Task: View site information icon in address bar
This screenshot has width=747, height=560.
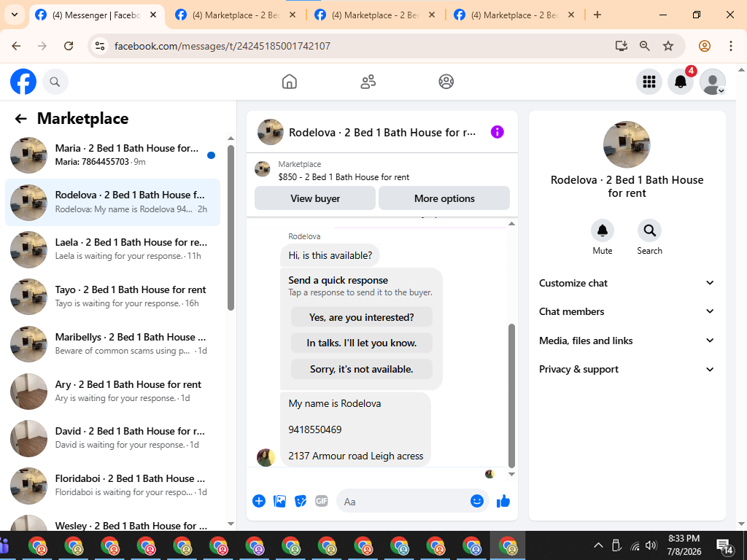Action: (100, 46)
